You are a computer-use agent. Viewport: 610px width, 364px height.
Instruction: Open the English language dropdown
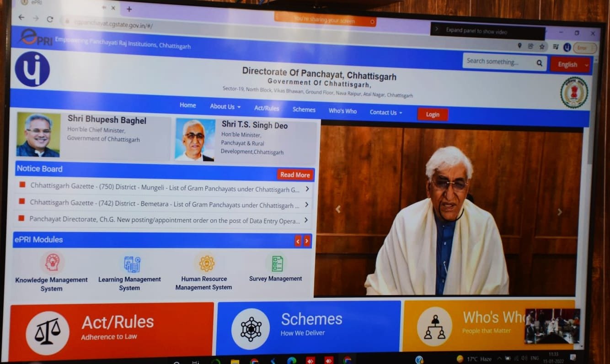pyautogui.click(x=571, y=65)
